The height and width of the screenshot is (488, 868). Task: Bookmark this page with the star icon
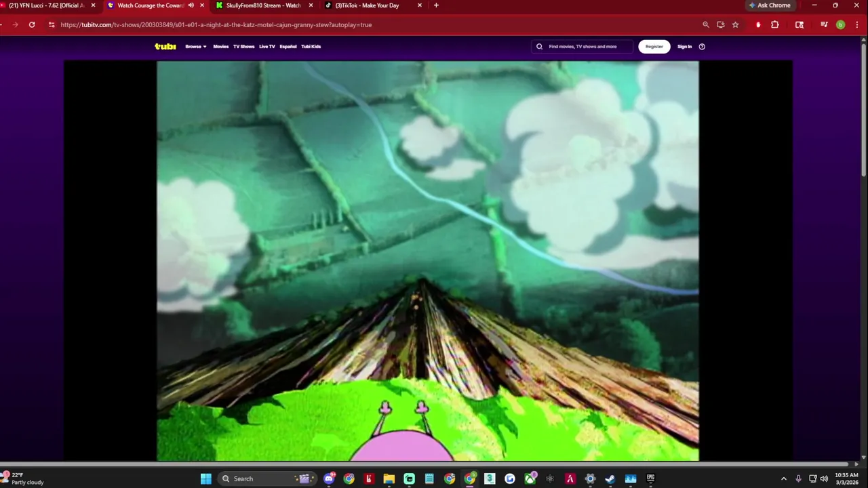(x=735, y=24)
